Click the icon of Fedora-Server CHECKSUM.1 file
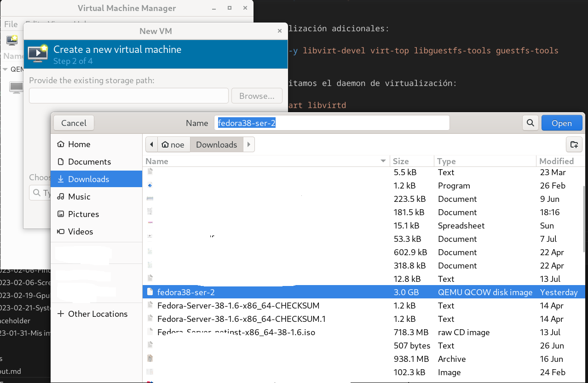This screenshot has width=588, height=383. (150, 319)
